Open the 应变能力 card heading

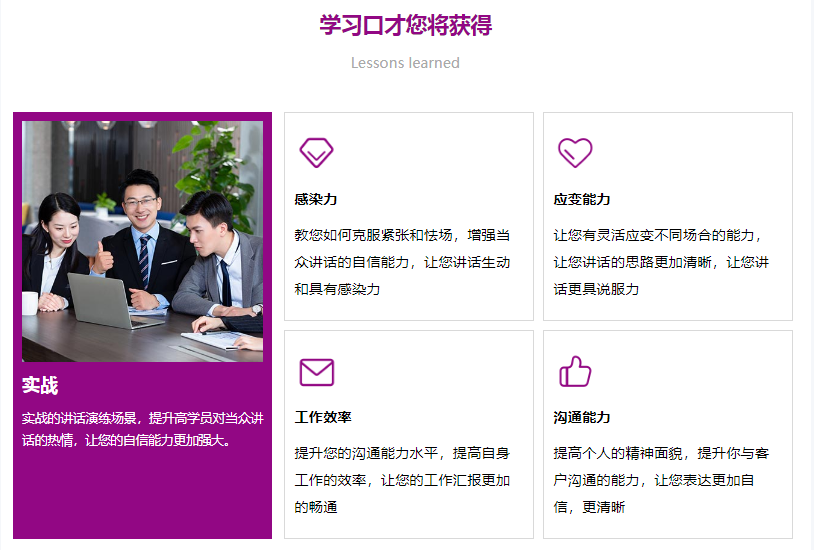[x=581, y=199]
